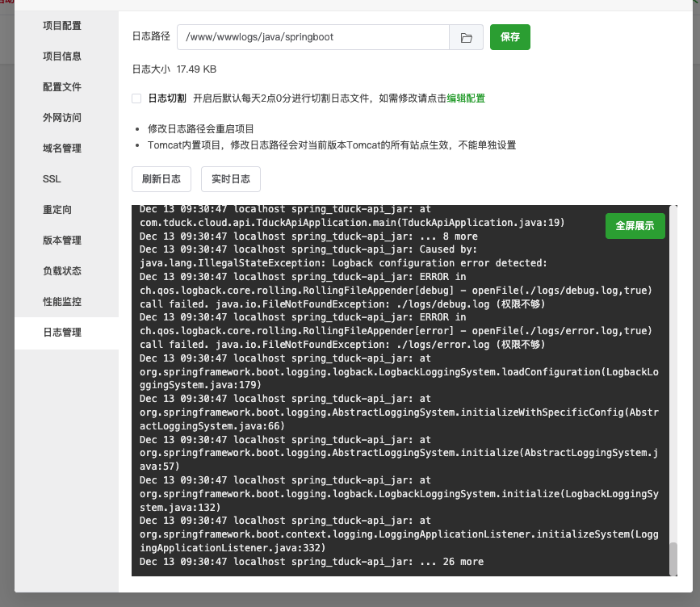Click the 'ggingSystem.java:179)' log line
Screen dimensions: 700x607
pyautogui.click(x=200, y=385)
